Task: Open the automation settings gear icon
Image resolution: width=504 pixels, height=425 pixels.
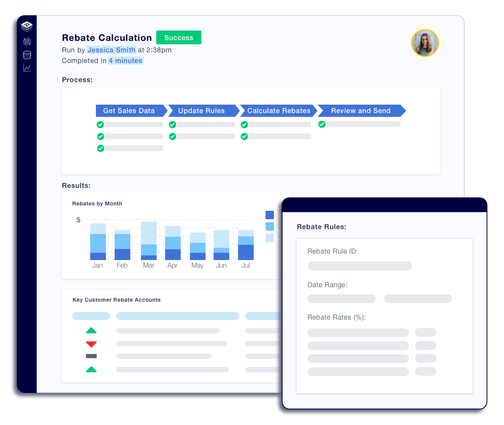Action: pos(27,41)
